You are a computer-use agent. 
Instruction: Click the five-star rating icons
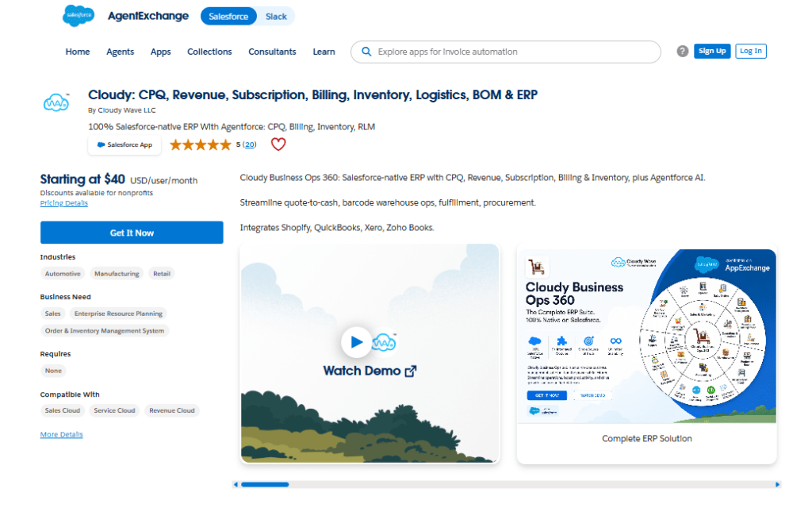point(201,144)
